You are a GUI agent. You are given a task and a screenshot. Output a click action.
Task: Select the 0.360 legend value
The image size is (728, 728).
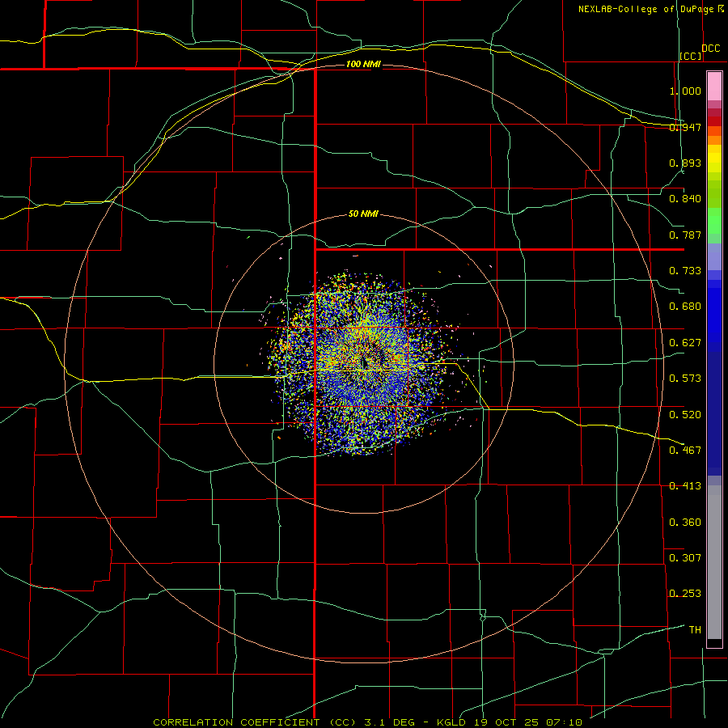click(x=685, y=522)
